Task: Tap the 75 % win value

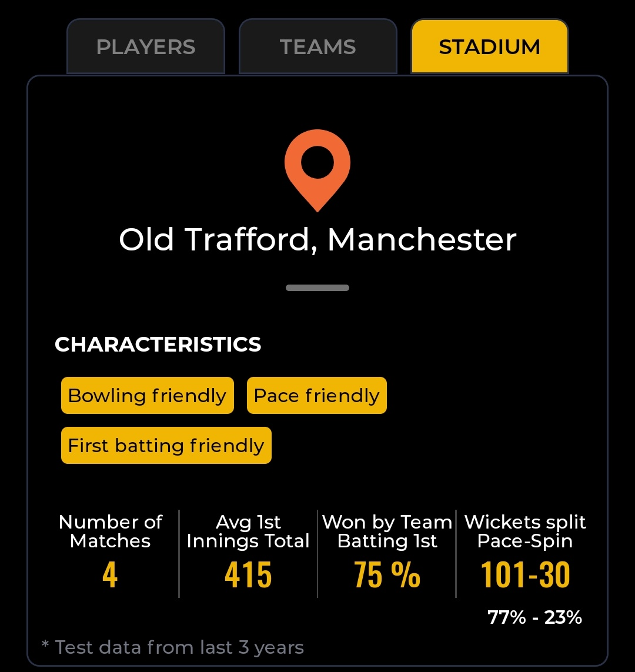Action: [x=387, y=575]
